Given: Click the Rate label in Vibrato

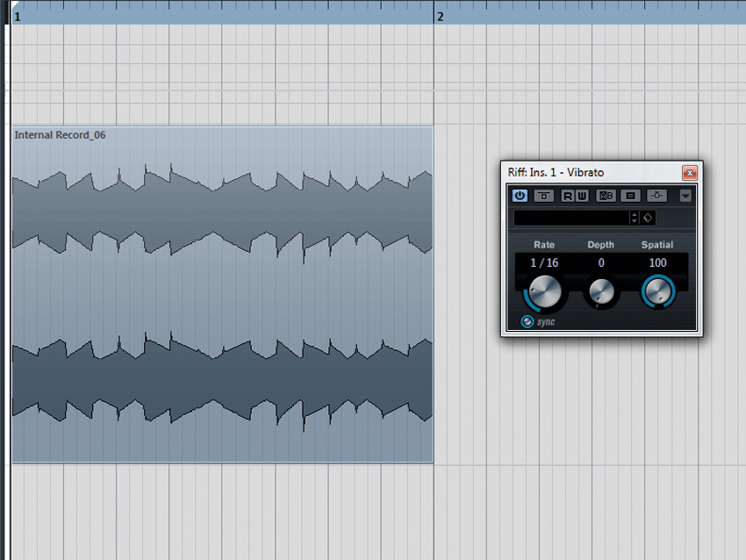Looking at the screenshot, I should click(544, 245).
